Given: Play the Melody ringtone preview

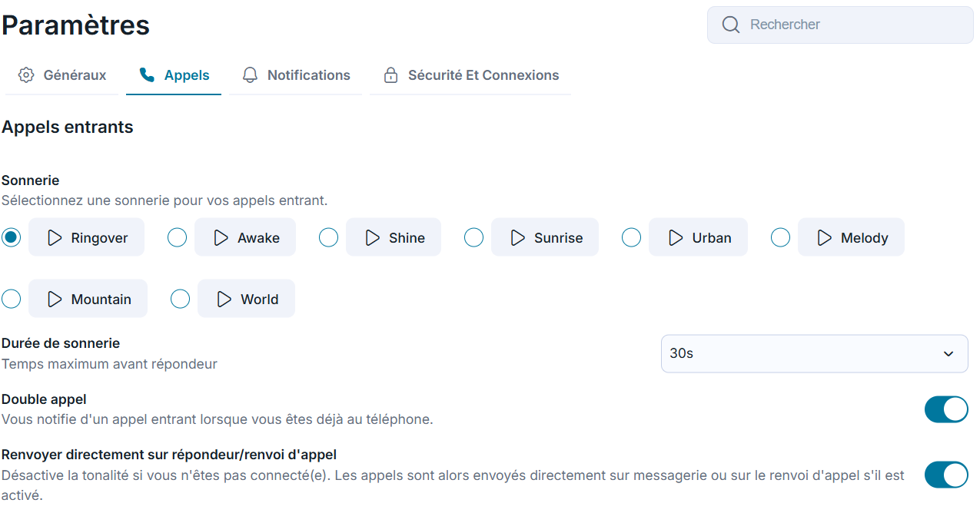Looking at the screenshot, I should (x=851, y=237).
